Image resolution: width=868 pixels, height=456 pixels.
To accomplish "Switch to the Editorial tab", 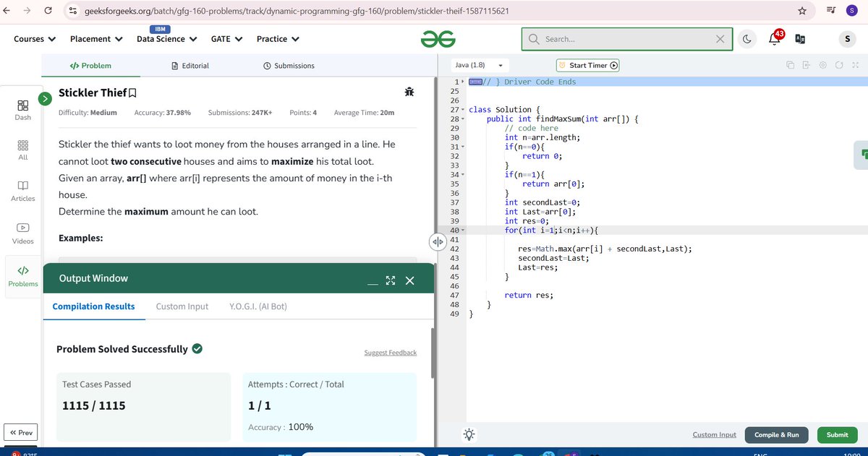I will click(x=190, y=66).
